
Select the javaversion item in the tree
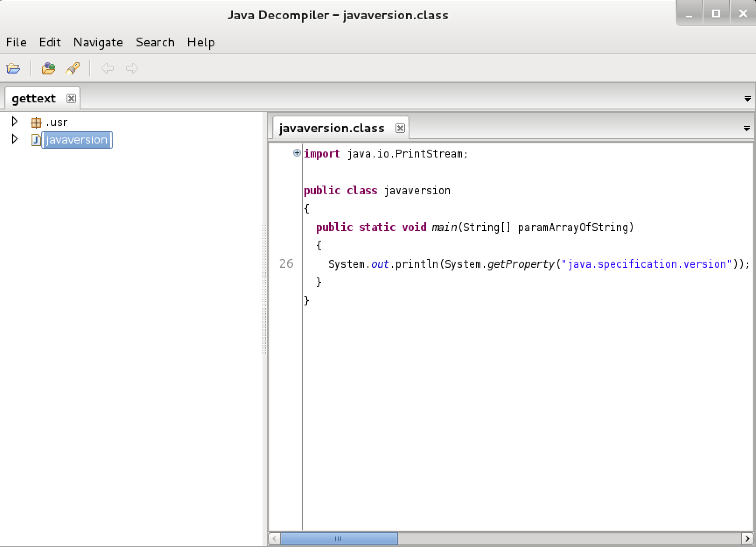point(77,140)
